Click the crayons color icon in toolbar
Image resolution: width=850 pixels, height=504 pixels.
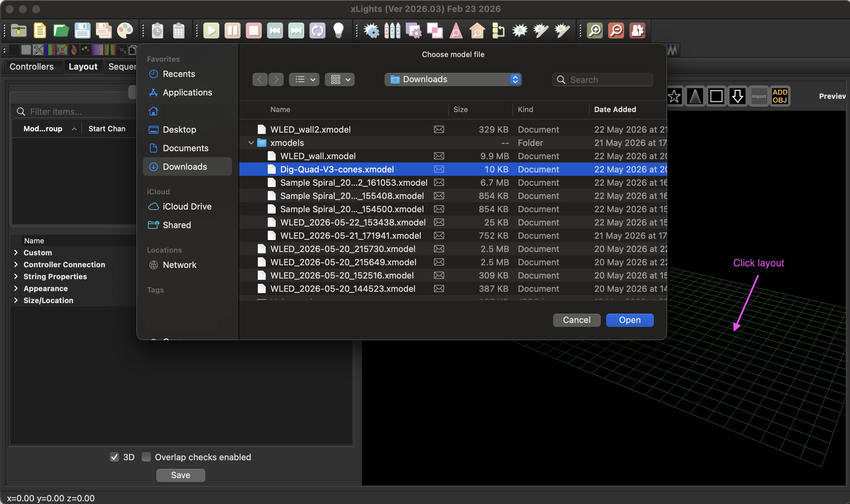tap(392, 31)
